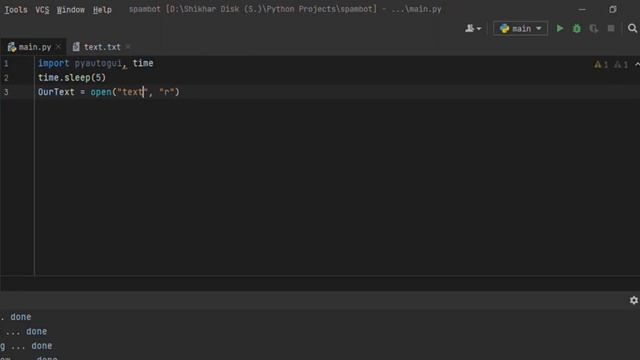The width and height of the screenshot is (640, 360).
Task: Start debugging with the green bug icon
Action: pos(577,29)
